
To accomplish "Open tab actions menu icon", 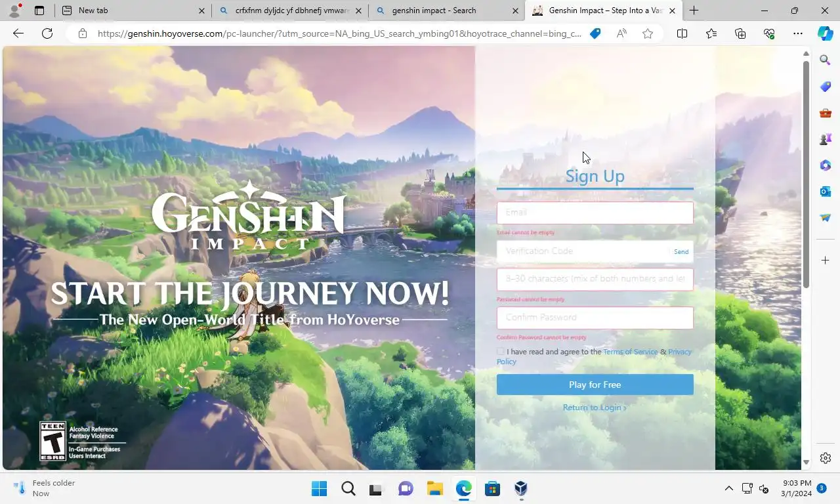I will point(39,10).
